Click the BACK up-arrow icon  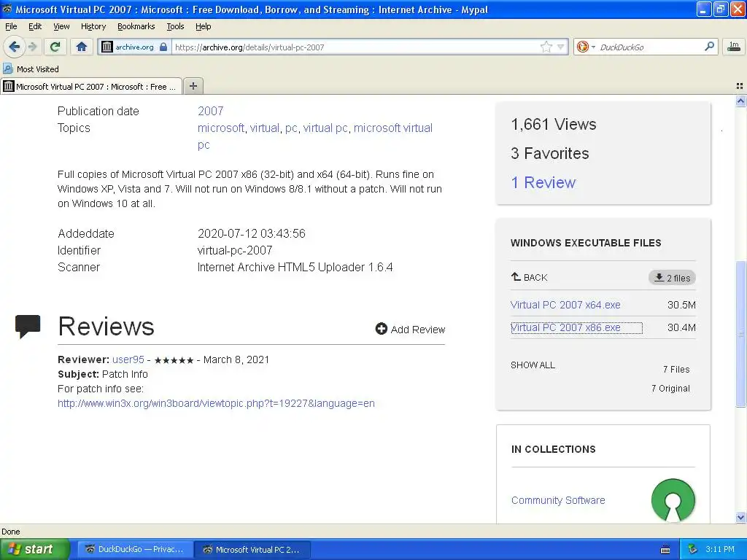516,276
